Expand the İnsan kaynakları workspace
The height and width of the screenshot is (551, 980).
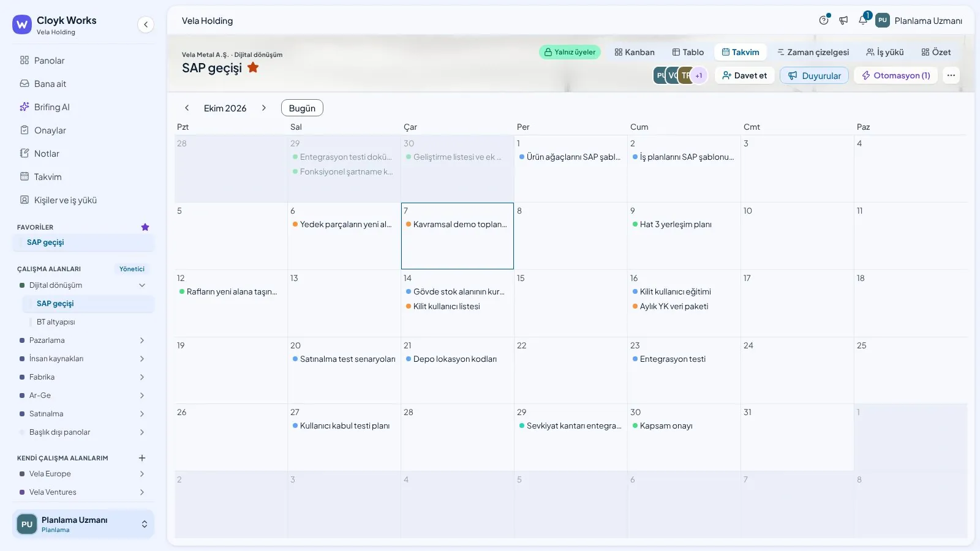pos(142,359)
